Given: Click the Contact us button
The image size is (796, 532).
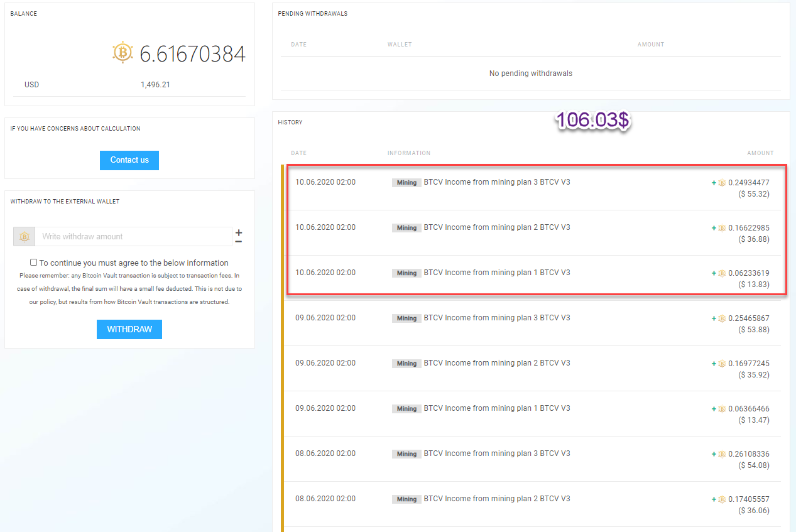Looking at the screenshot, I should point(129,160).
